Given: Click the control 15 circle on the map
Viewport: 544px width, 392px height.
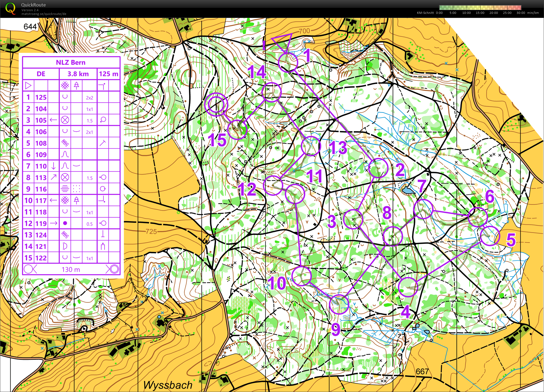Looking at the screenshot, I should (x=237, y=130).
